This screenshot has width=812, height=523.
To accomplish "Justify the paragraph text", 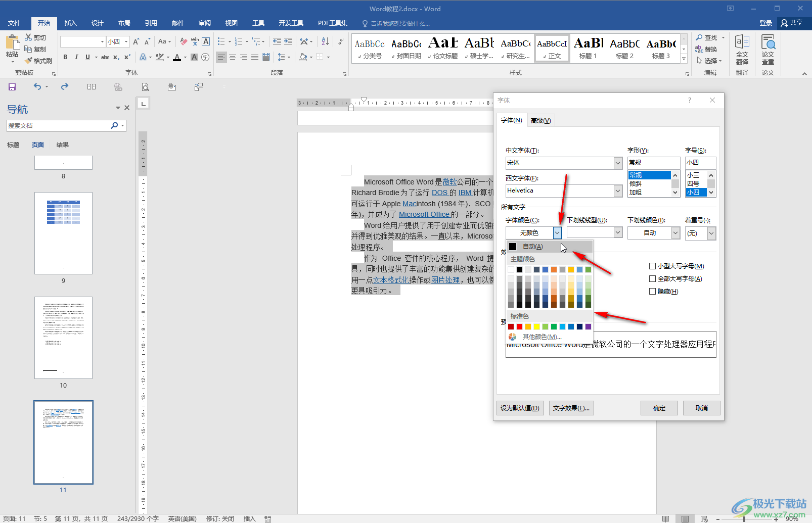I will click(x=255, y=57).
